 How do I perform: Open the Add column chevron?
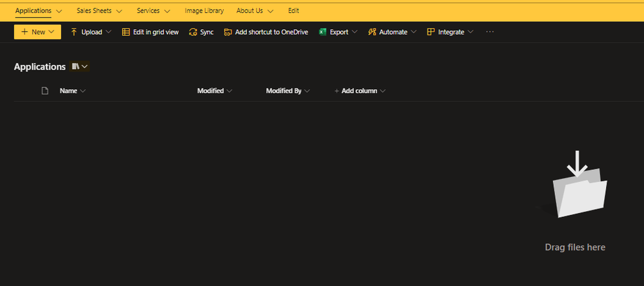[x=383, y=90]
